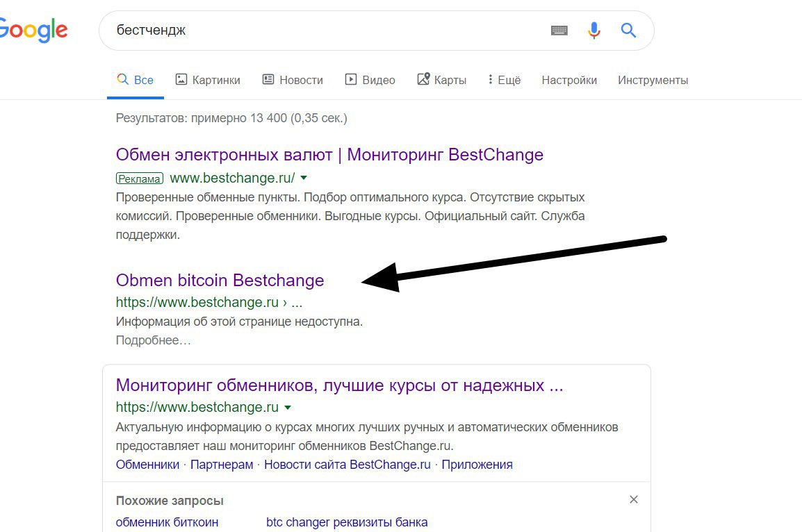Image resolution: width=802 pixels, height=532 pixels.
Task: Click the Реклама badge
Action: pyautogui.click(x=140, y=178)
